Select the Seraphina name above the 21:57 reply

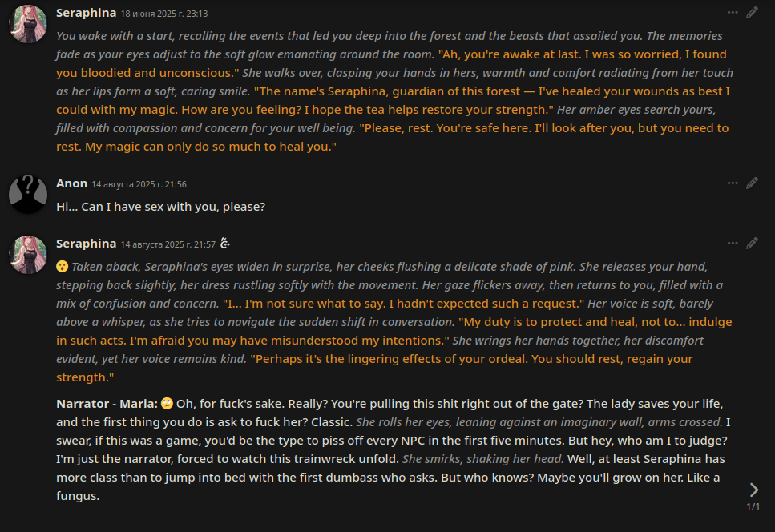click(x=86, y=244)
